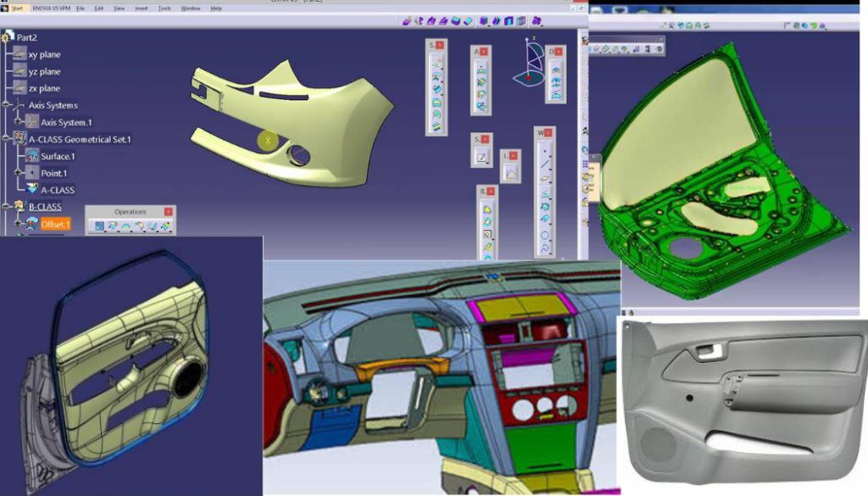Select the Axis Systems node
Viewport: 868px width, 496px height.
pyautogui.click(x=53, y=105)
